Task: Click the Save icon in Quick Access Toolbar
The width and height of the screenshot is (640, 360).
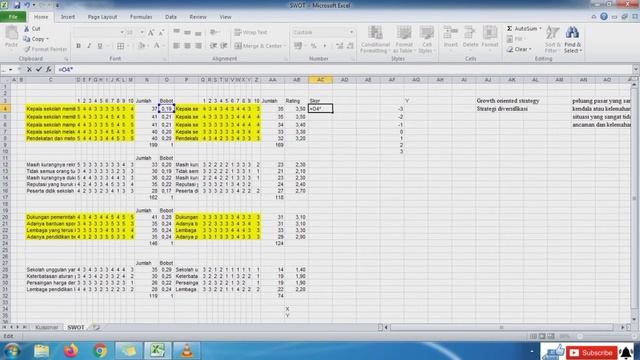Action: point(17,5)
